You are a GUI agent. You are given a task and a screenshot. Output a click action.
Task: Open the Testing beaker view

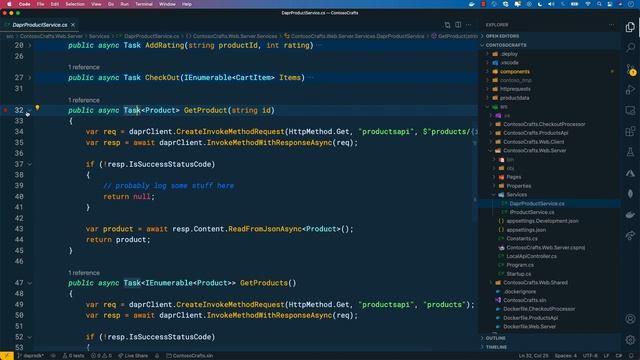coord(630,152)
